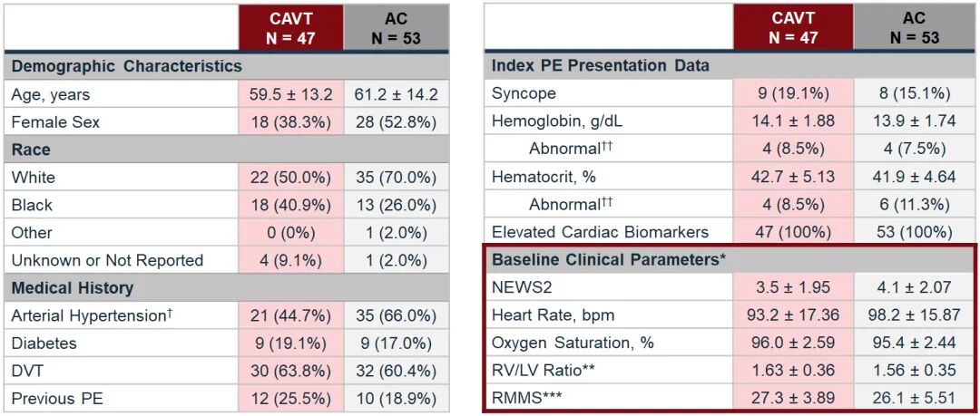Select the Medical History section header
980x416 pixels.
click(73, 288)
